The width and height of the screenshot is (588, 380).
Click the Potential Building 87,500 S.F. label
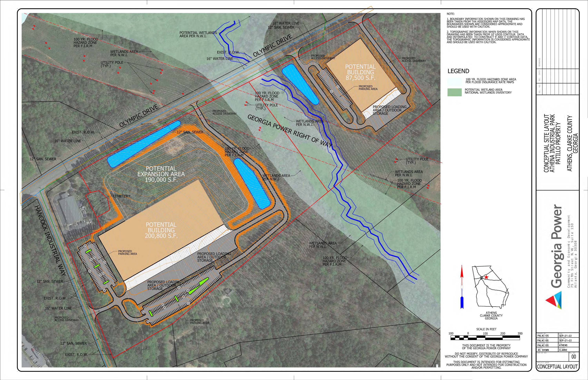coord(360,72)
